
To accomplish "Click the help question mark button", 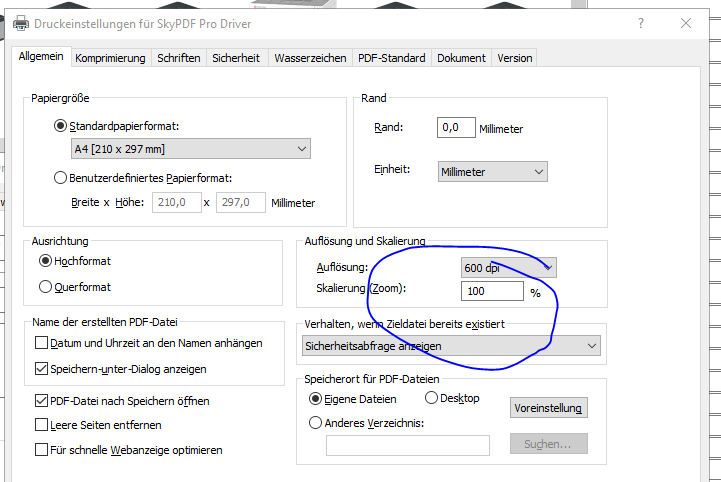I will (641, 23).
